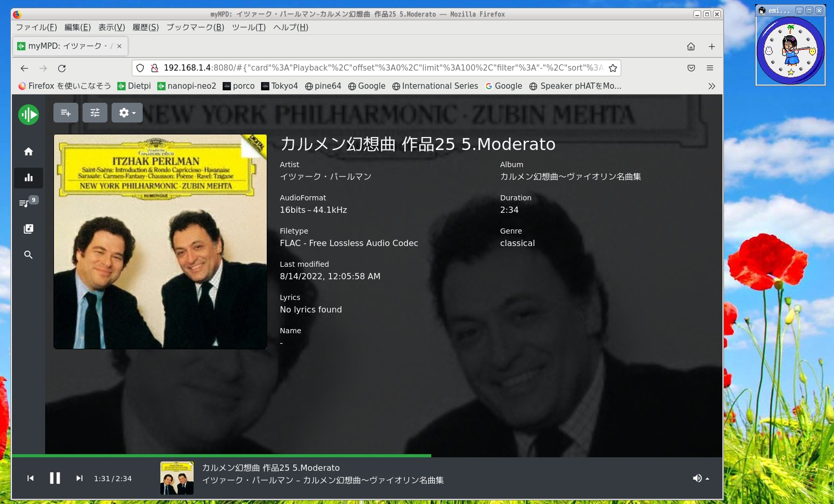834x504 pixels.
Task: Click the large album cover art
Action: point(160,242)
